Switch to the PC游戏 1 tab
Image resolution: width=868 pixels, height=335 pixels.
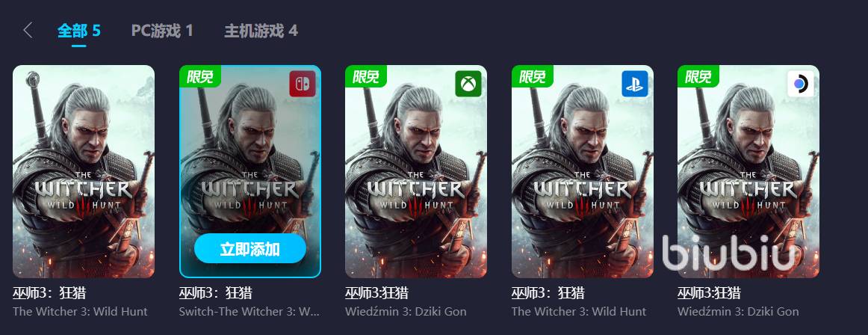162,31
